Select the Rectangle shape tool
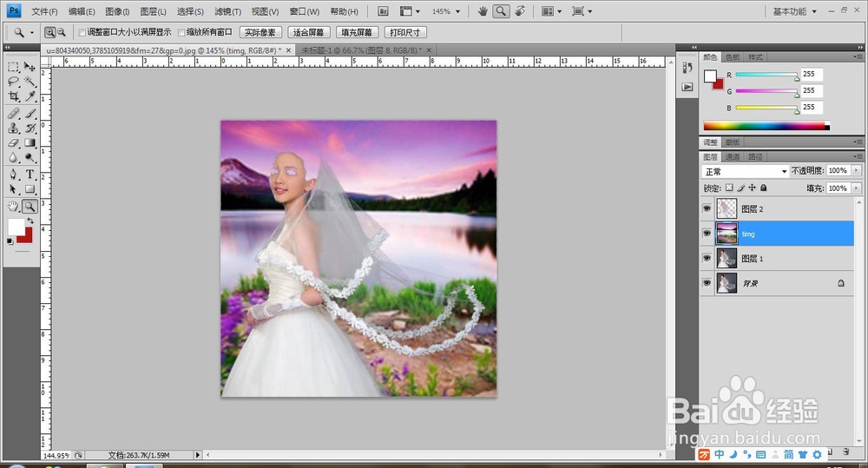 [30, 189]
